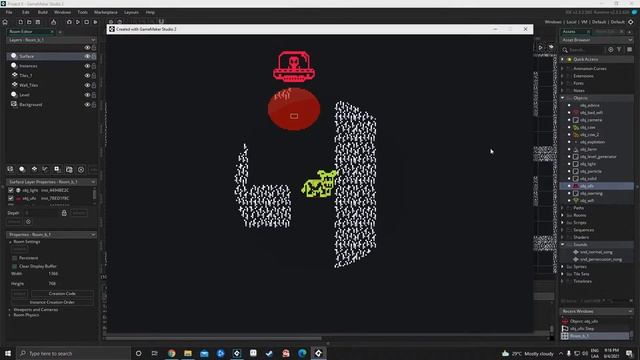This screenshot has height=360, width=640.
Task: Open Task View on the taskbar
Action: coord(155,353)
